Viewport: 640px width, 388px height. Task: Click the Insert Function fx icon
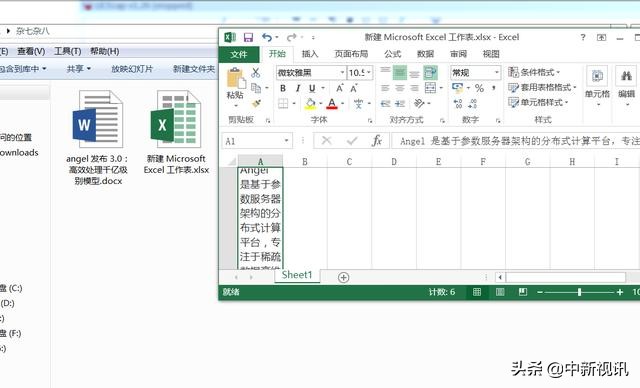(377, 141)
